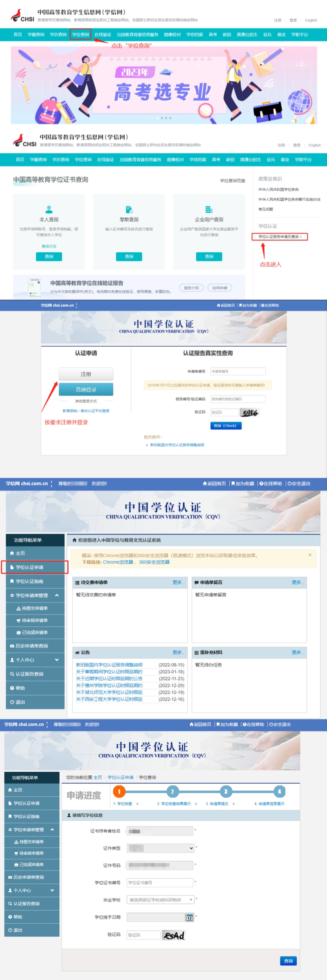Image resolution: width=327 pixels, height=980 pixels.
Task: Click 学位查询范围 link
Action: [233, 180]
